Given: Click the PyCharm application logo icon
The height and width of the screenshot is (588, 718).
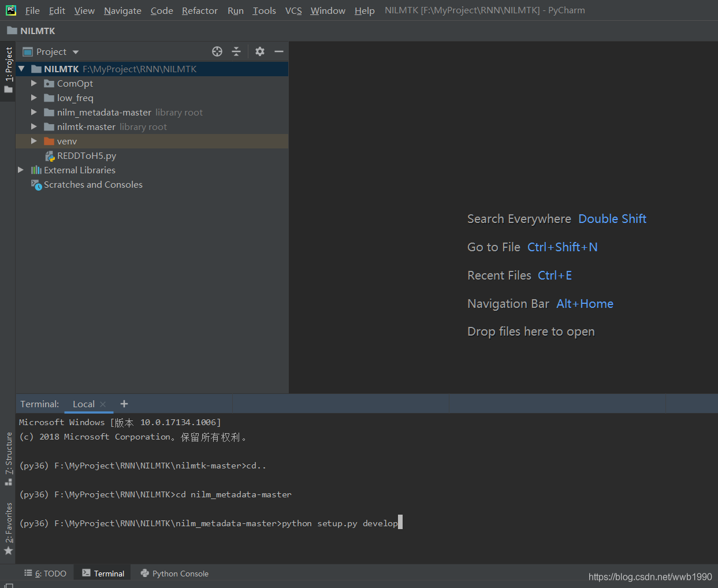Looking at the screenshot, I should tap(10, 10).
